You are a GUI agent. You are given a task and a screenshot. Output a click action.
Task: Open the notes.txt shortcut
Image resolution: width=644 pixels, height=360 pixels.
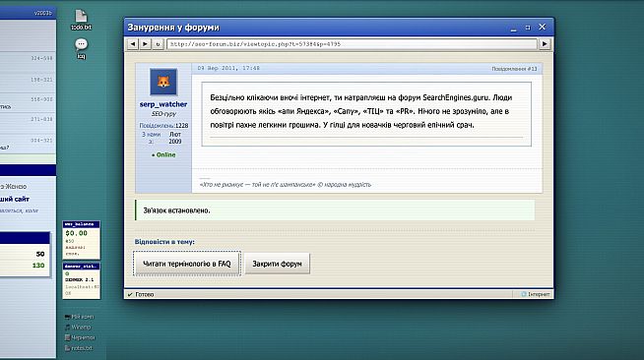pos(79,348)
